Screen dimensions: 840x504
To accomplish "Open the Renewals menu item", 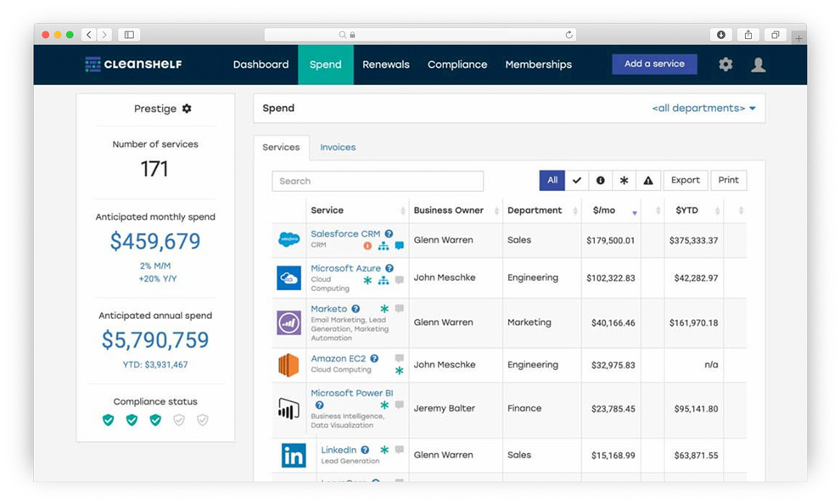I will coord(386,64).
